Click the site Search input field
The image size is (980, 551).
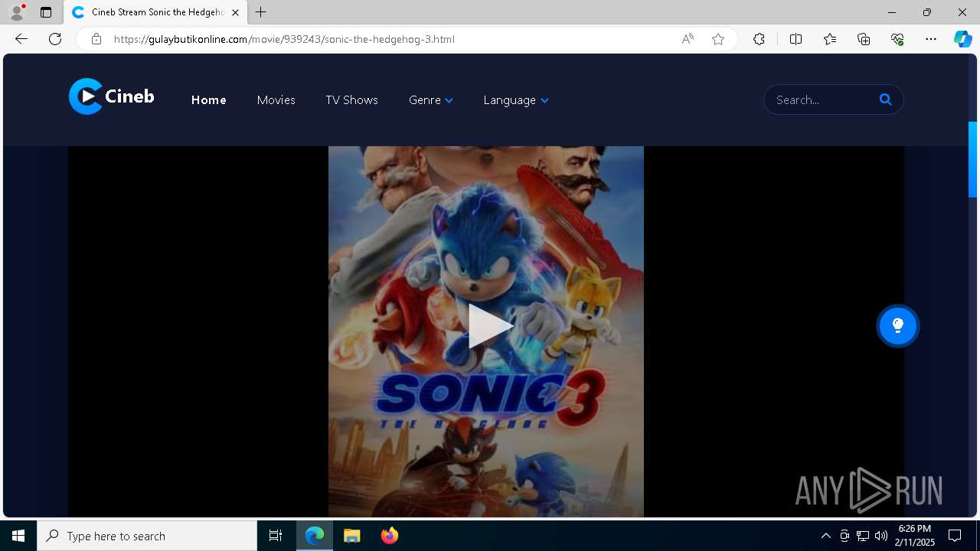click(823, 99)
